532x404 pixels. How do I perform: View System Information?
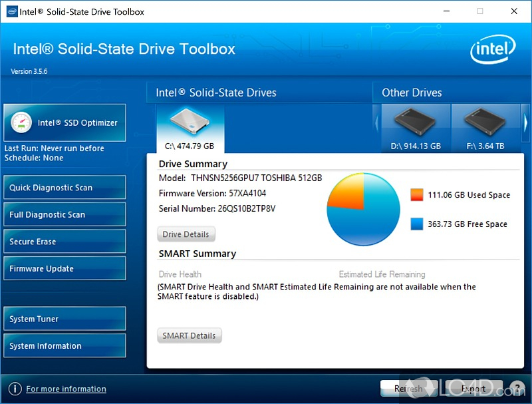(65, 346)
